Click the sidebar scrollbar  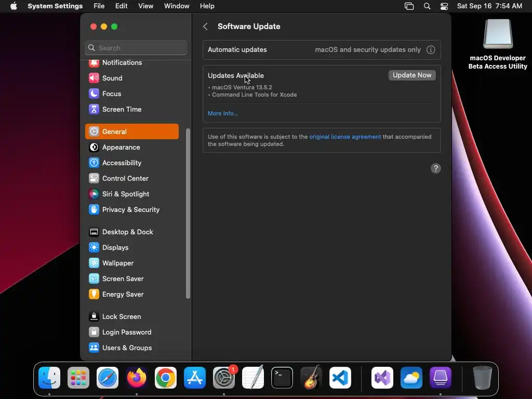point(188,214)
